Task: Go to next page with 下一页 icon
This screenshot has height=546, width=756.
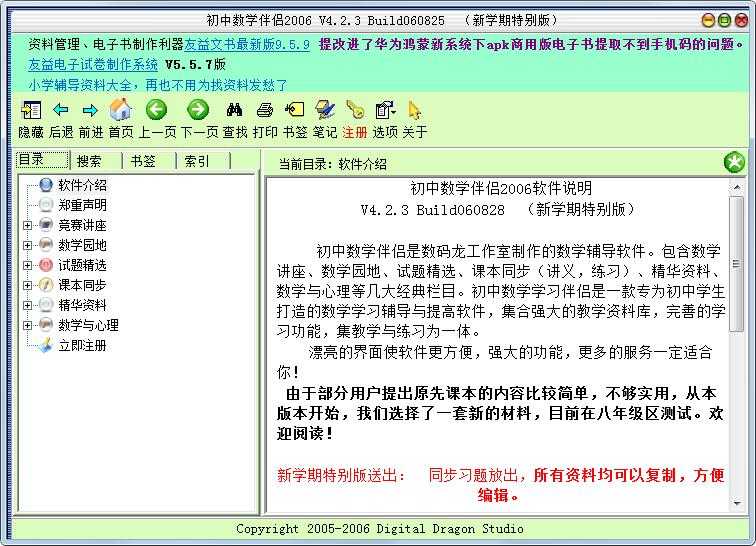Action: (198, 110)
